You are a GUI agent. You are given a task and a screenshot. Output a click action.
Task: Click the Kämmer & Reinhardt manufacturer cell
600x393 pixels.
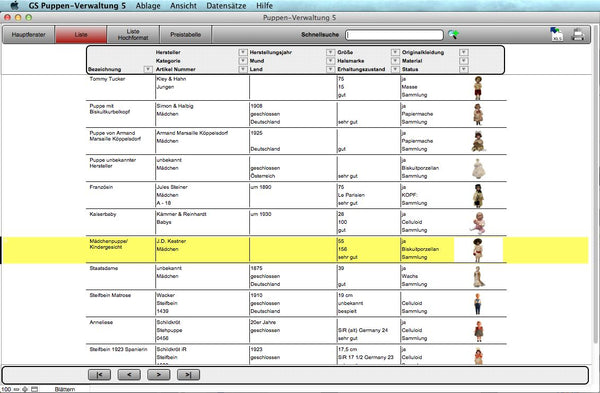[181, 214]
